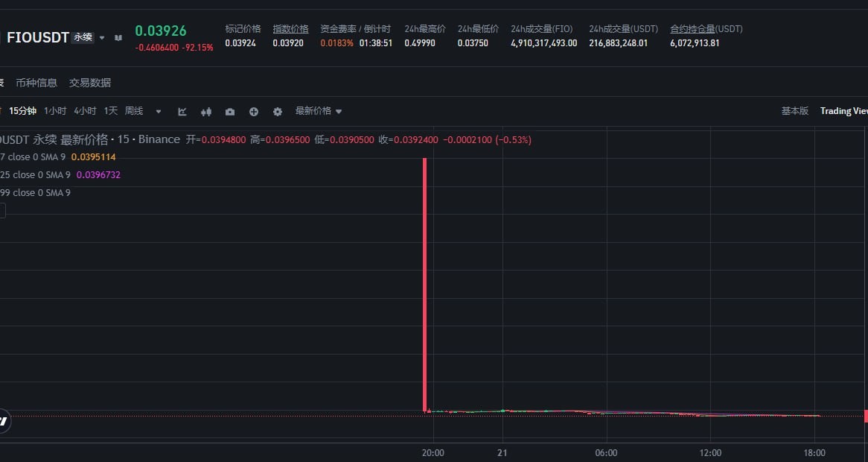Switch to the 币种信息 tab

(x=36, y=83)
